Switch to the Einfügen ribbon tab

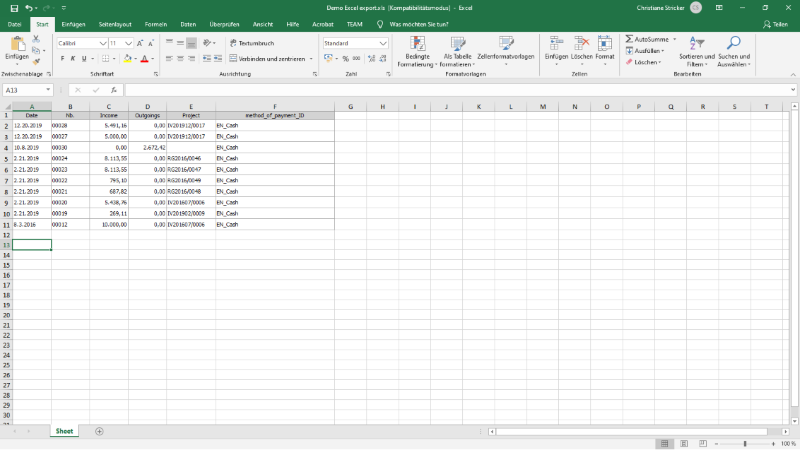(73, 24)
